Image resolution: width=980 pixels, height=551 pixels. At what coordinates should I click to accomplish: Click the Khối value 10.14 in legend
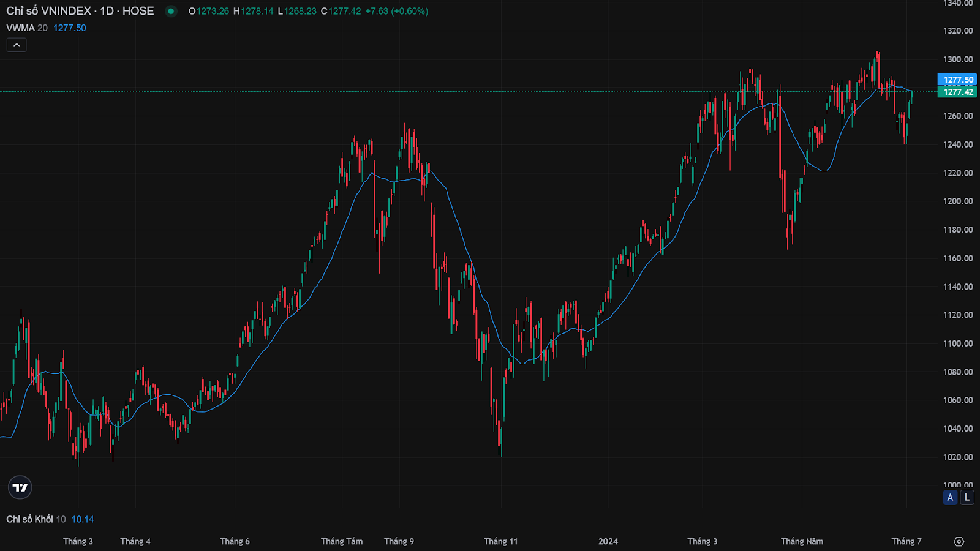point(83,519)
